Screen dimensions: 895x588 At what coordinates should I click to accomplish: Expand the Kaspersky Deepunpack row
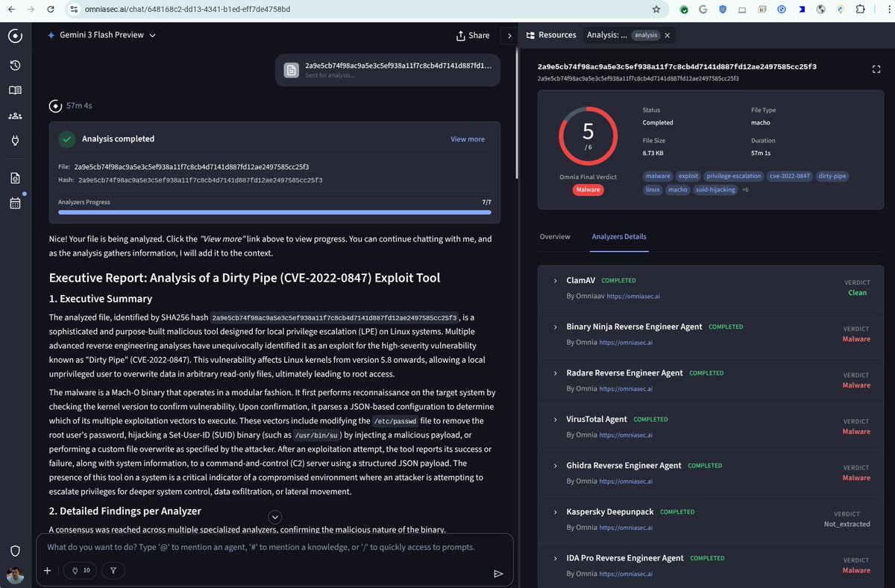point(555,511)
